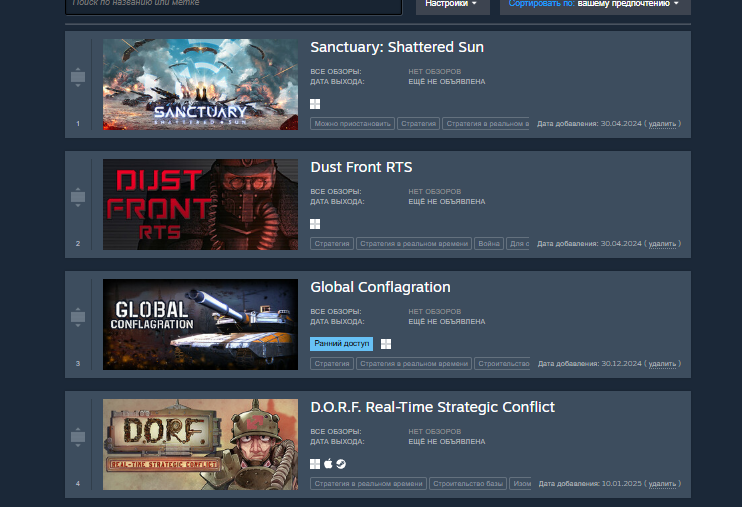This screenshot has height=507, width=742.
Task: Click the macOS Apple icon under D.O.R.F.
Action: click(328, 463)
